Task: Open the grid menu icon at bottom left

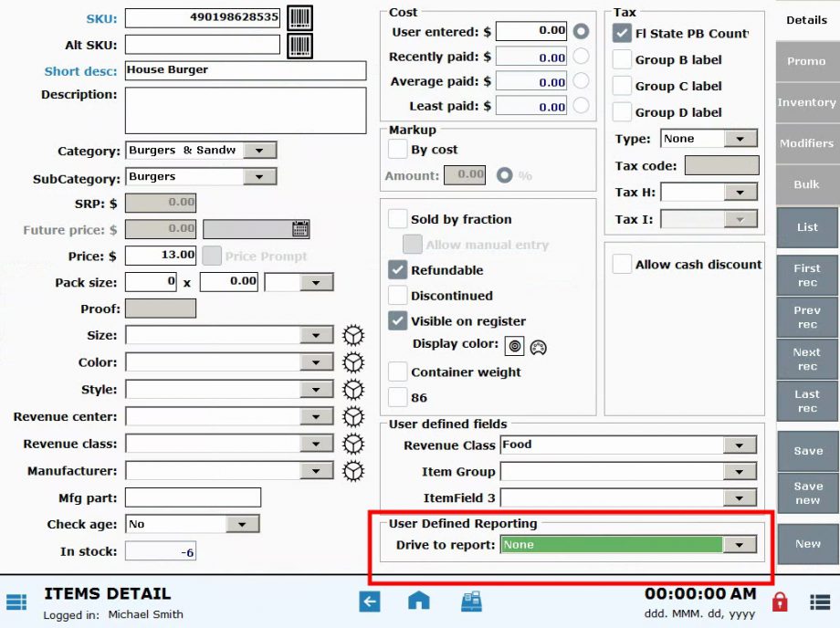Action: pos(16,602)
